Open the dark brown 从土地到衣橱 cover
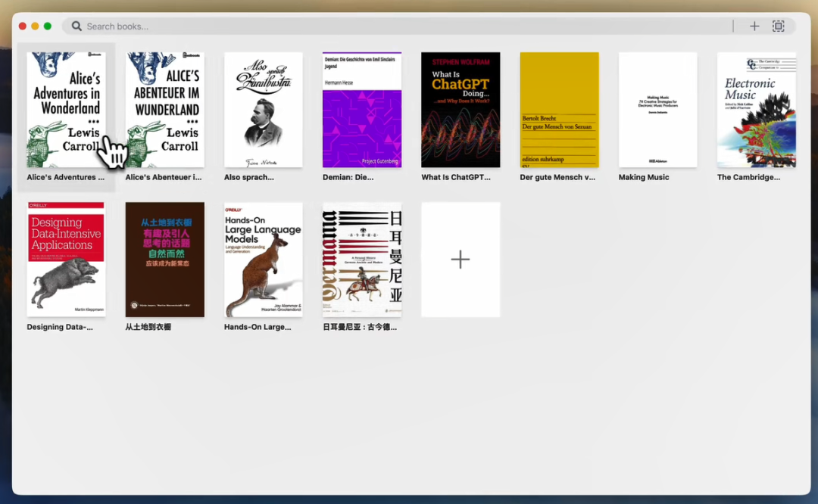The height and width of the screenshot is (504, 818). tap(165, 260)
